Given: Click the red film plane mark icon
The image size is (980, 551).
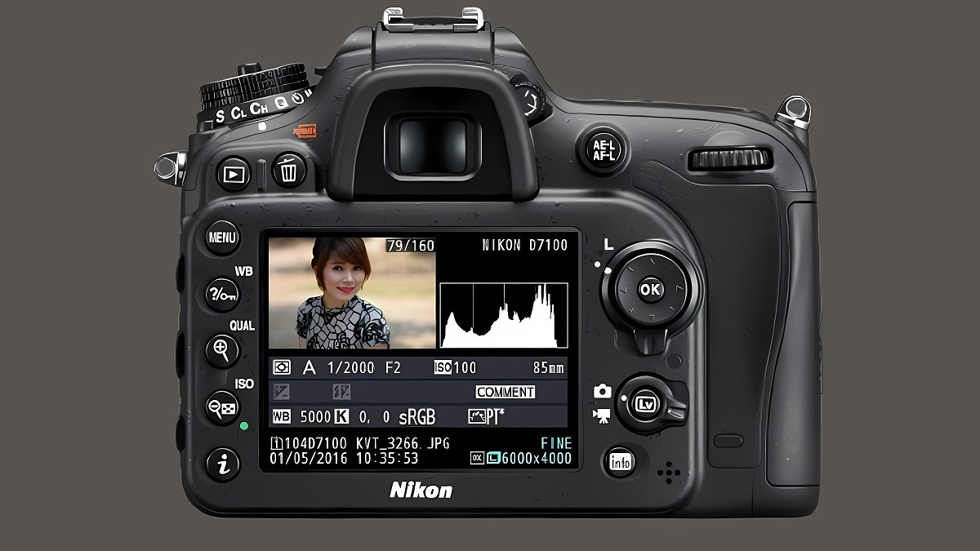Looking at the screenshot, I should click(305, 130).
